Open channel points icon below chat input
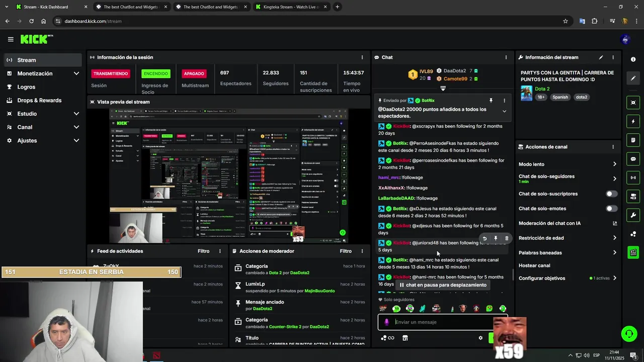Viewport: 644px width, 362px height. click(x=387, y=338)
